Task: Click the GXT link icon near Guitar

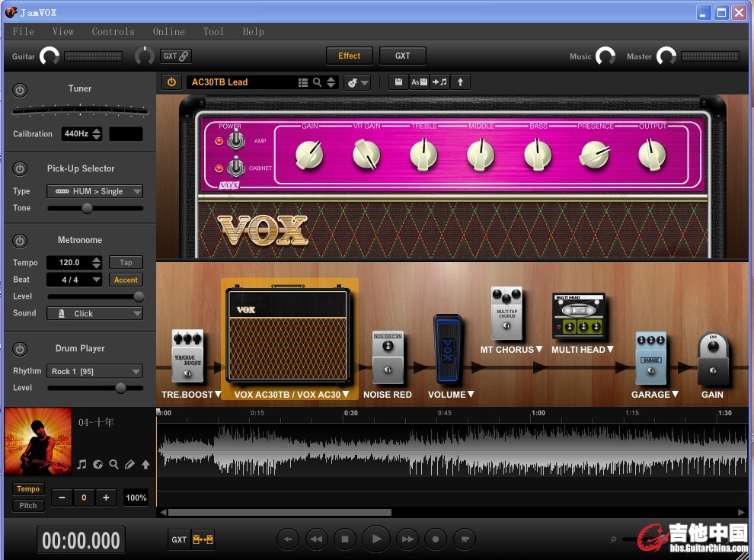Action: [x=176, y=56]
